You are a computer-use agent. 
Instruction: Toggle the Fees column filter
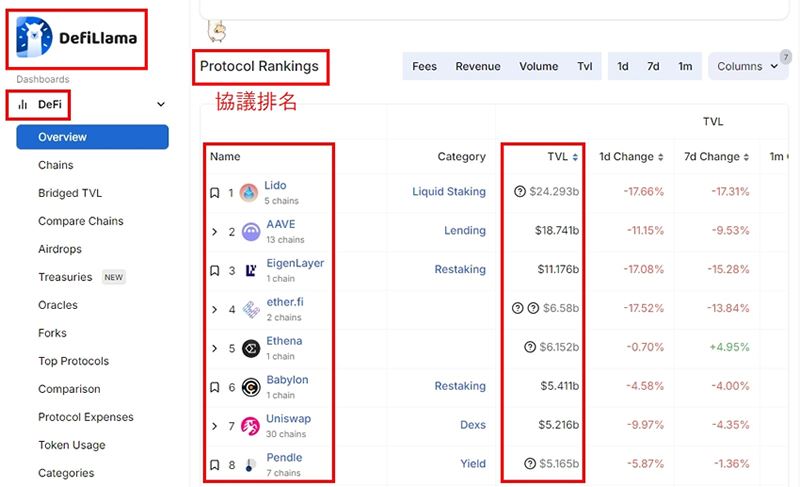click(x=424, y=66)
